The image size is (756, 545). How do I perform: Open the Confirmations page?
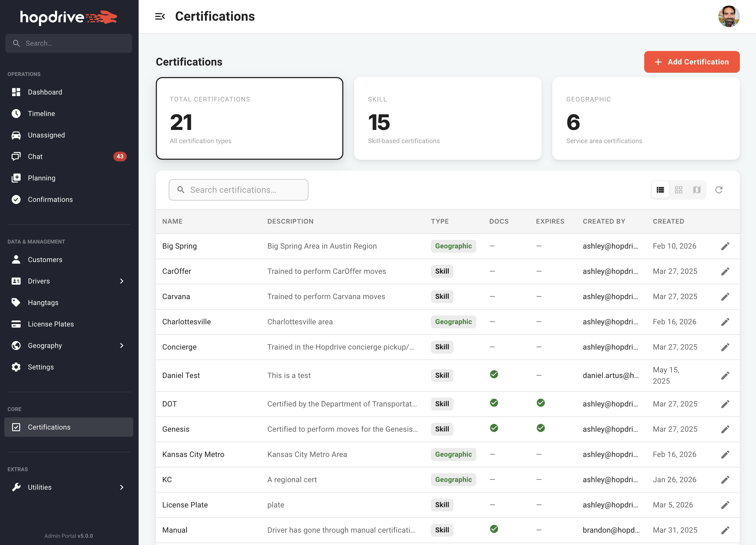[50, 199]
